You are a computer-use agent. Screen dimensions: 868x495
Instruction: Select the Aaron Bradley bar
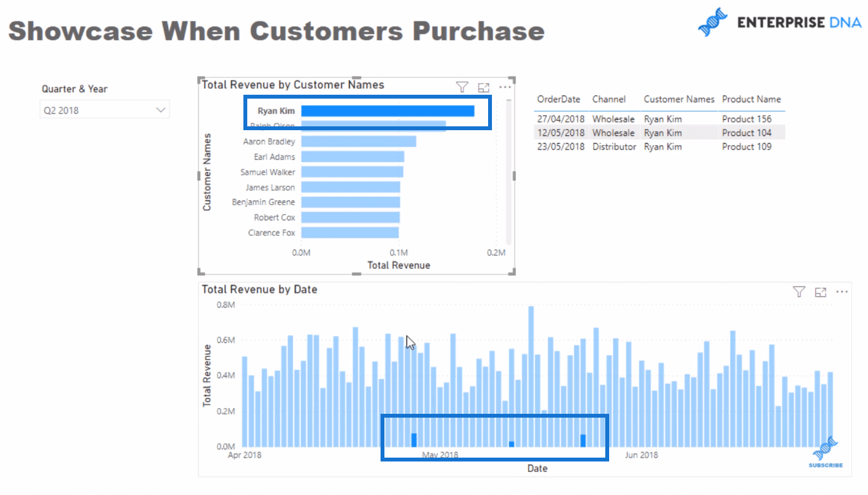[359, 141]
